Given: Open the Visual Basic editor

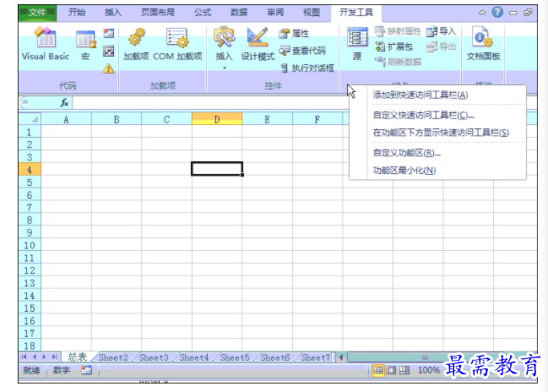Looking at the screenshot, I should coord(46,44).
